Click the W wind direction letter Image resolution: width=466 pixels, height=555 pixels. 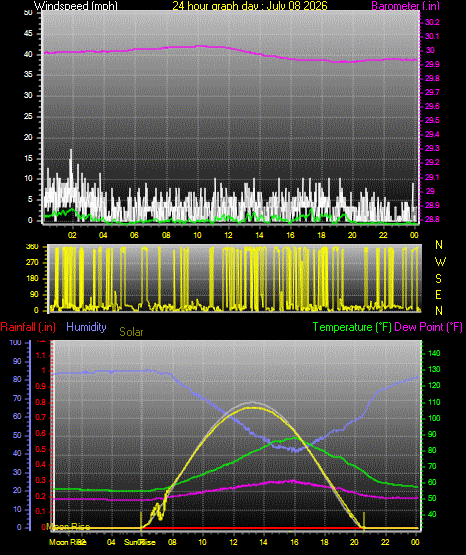(x=440, y=262)
